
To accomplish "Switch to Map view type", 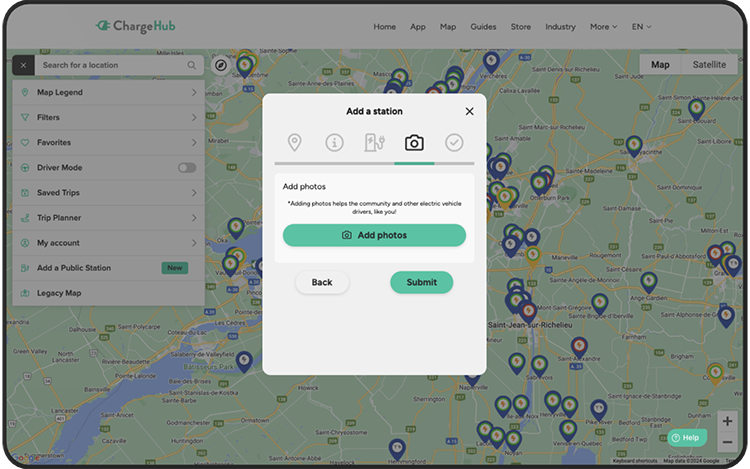I will (660, 65).
